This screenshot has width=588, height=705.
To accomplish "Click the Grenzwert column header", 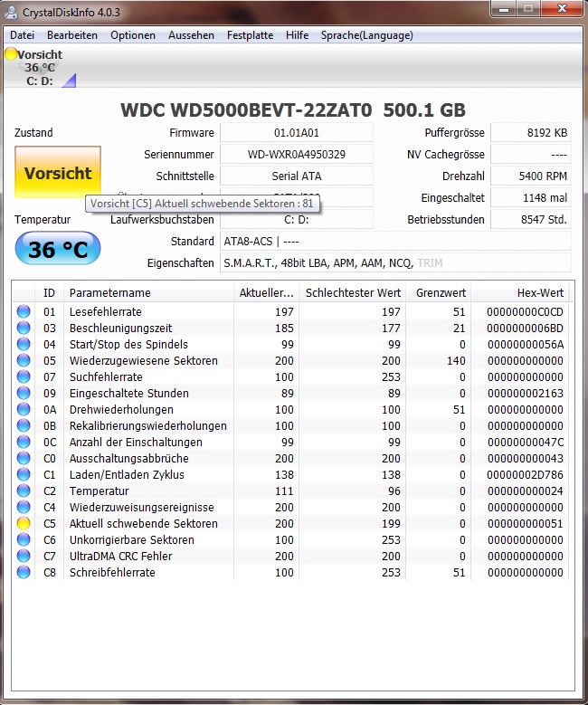I will tap(441, 293).
